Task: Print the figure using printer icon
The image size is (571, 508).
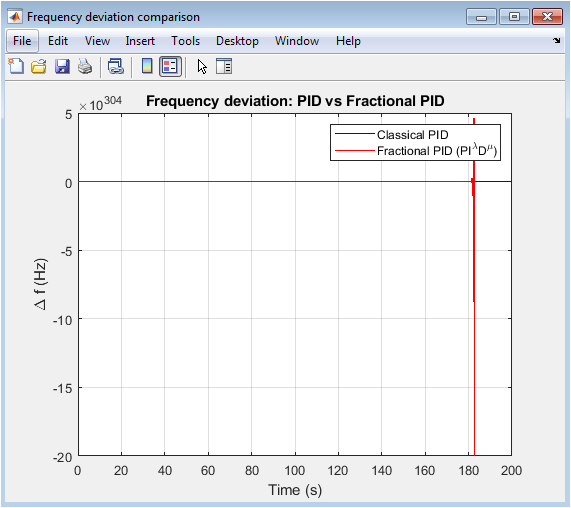Action: (x=85, y=67)
